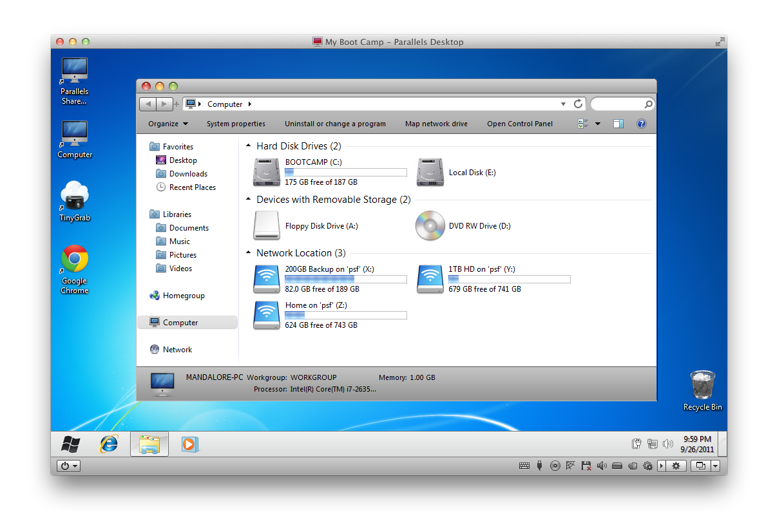The width and height of the screenshot is (764, 532).
Task: Click the power plug tray icon
Action: [x=636, y=444]
